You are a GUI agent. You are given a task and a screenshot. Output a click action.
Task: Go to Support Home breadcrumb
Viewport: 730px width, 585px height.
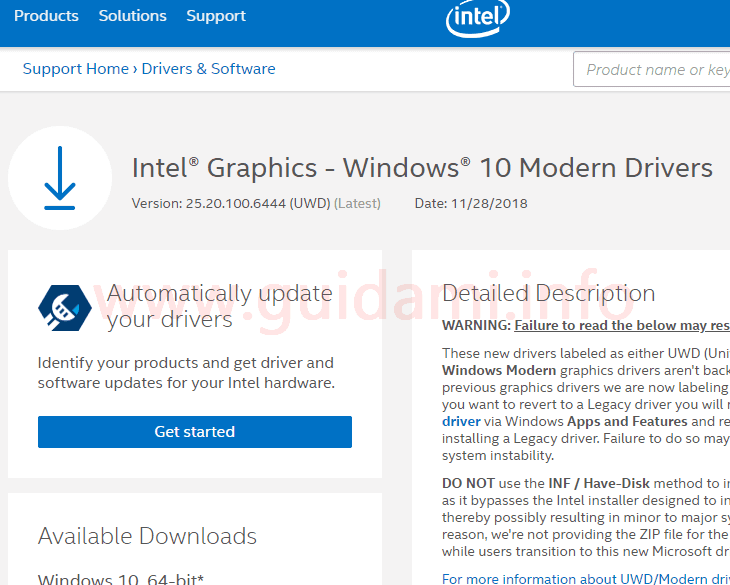pyautogui.click(x=75, y=69)
